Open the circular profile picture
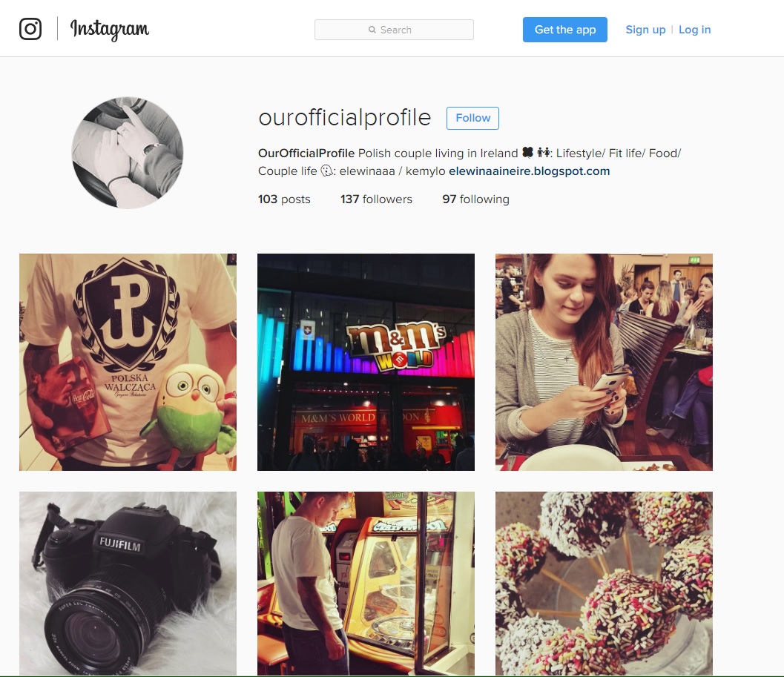Screen dimensions: 784x677 point(128,153)
